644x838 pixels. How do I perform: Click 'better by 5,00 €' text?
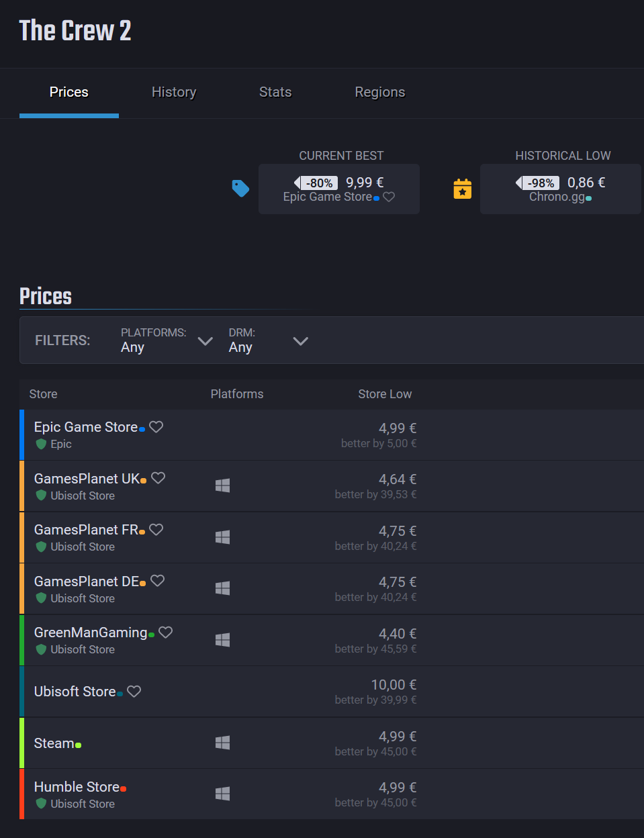(x=379, y=443)
